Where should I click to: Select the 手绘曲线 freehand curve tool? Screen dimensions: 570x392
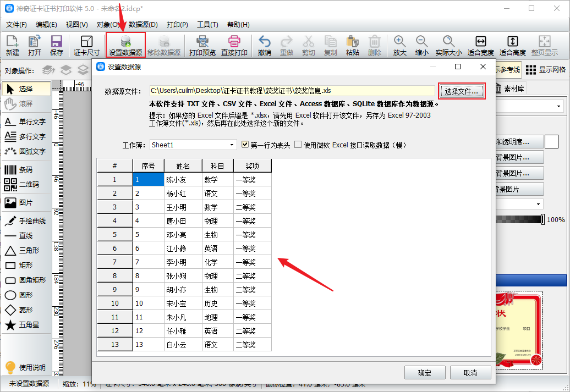point(26,221)
